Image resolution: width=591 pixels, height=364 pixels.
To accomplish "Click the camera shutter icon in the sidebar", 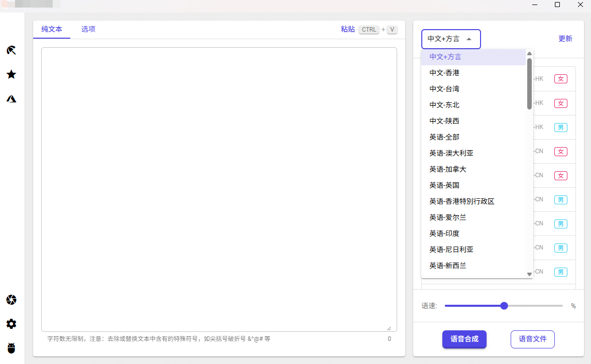I will point(12,300).
